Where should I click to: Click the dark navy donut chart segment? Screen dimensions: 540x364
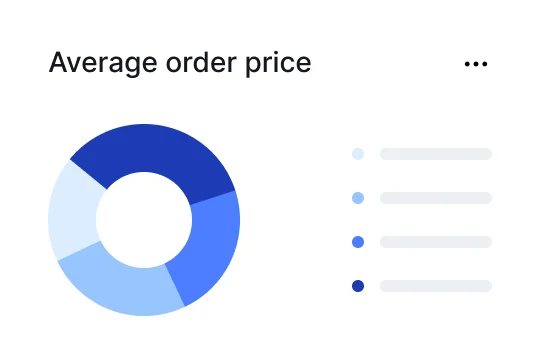click(155, 148)
